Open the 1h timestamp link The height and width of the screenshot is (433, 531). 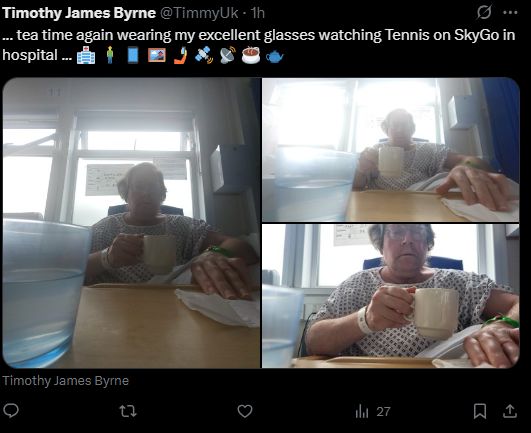pos(258,13)
